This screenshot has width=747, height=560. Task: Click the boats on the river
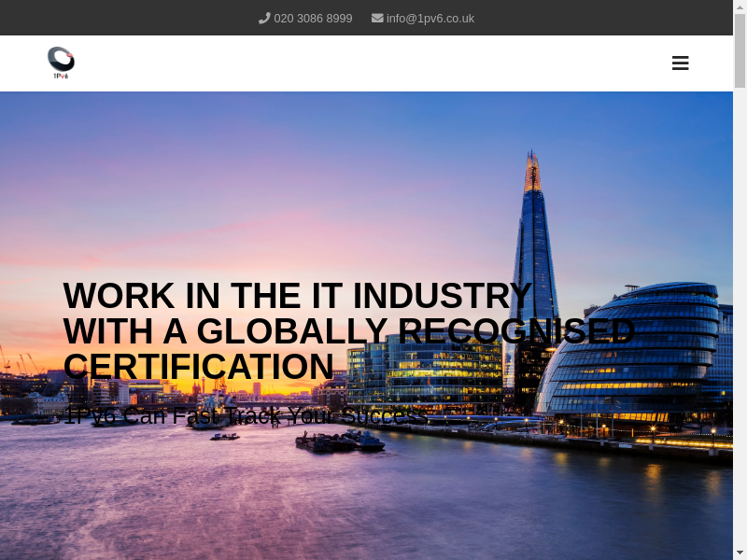click(341, 441)
